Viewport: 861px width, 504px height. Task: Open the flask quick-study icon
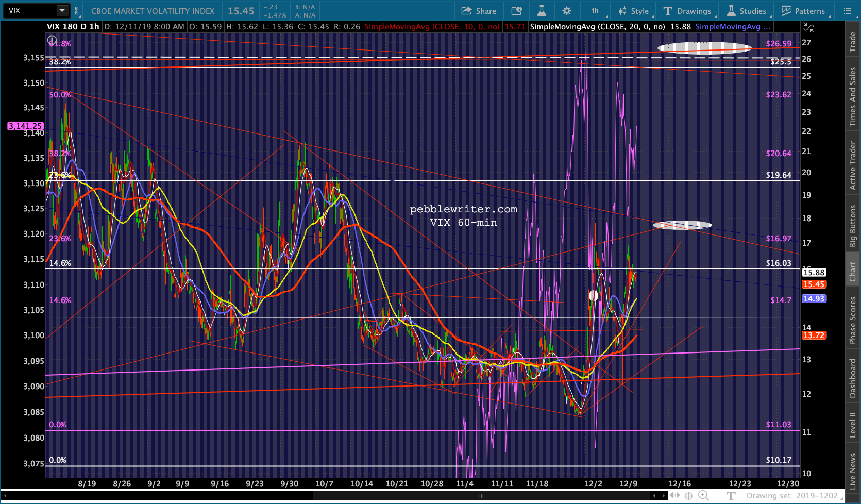click(x=542, y=11)
